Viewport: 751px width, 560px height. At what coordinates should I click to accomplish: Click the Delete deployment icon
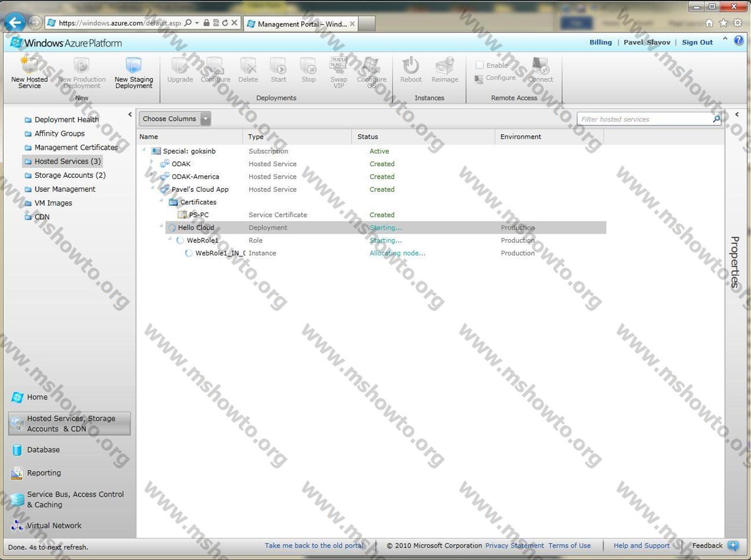(x=248, y=66)
